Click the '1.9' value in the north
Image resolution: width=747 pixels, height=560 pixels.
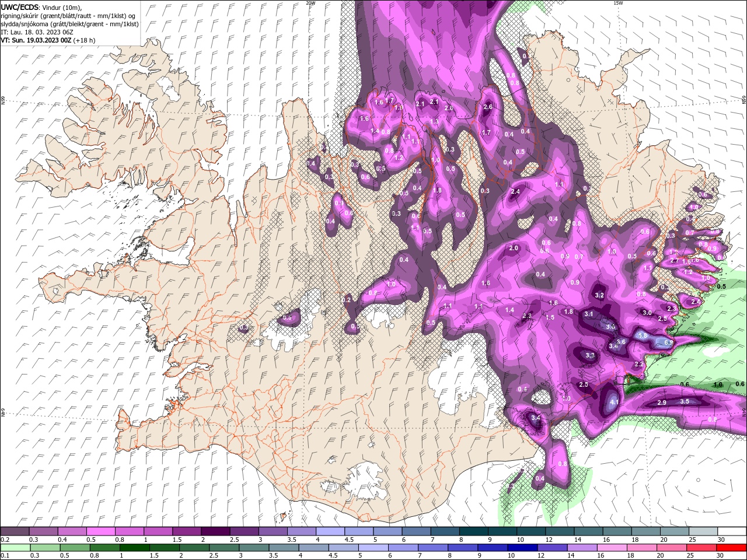point(399,108)
